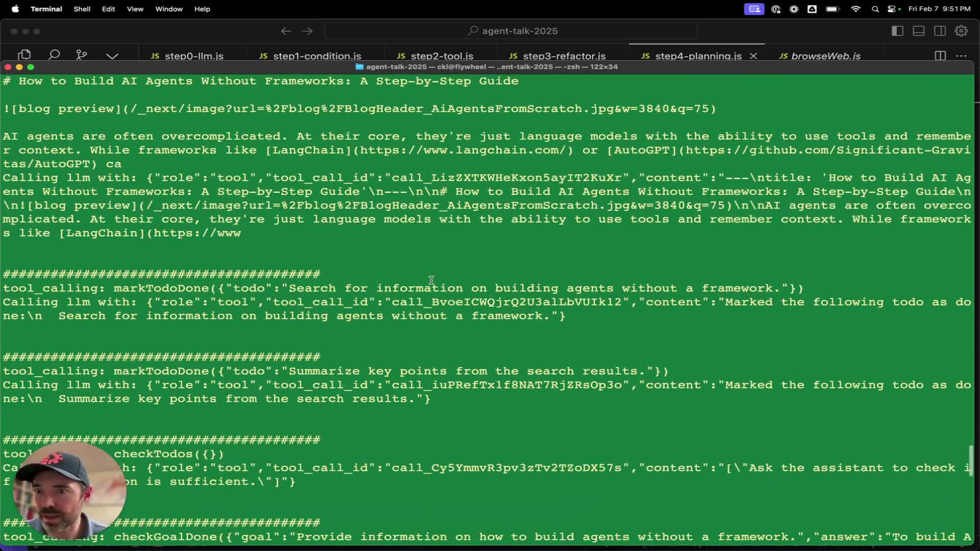980x551 pixels.
Task: Toggle the primary side bar layout
Action: 897,31
